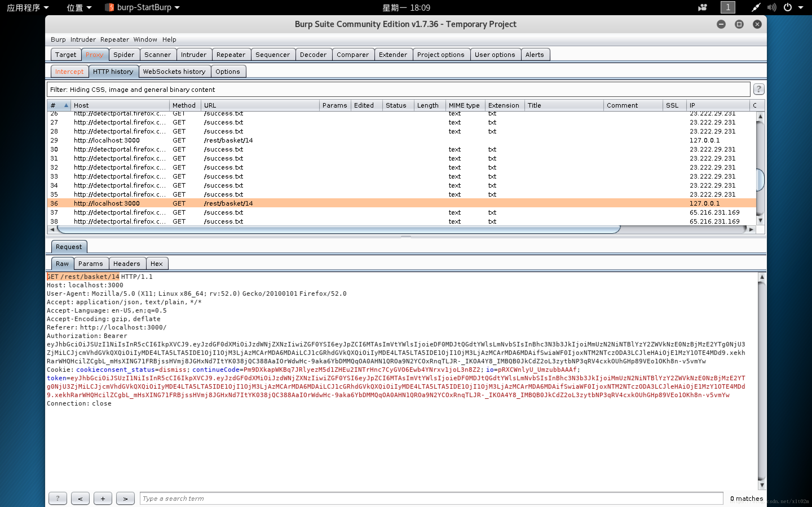Open the Alerts tab
The image size is (812, 507).
tap(534, 54)
